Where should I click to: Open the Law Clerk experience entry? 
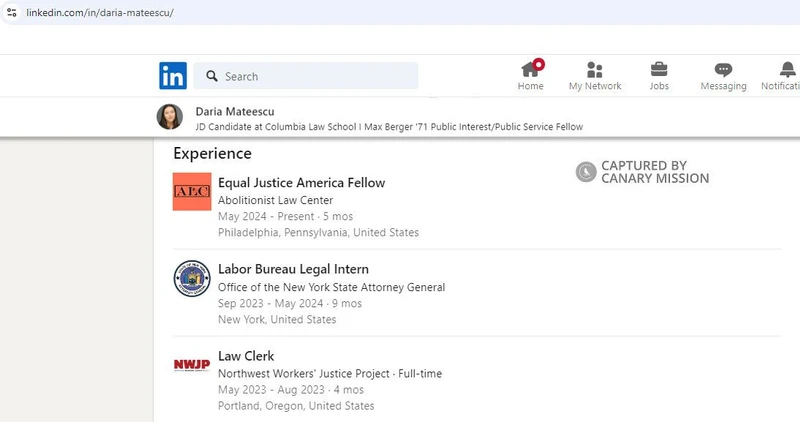(x=246, y=356)
